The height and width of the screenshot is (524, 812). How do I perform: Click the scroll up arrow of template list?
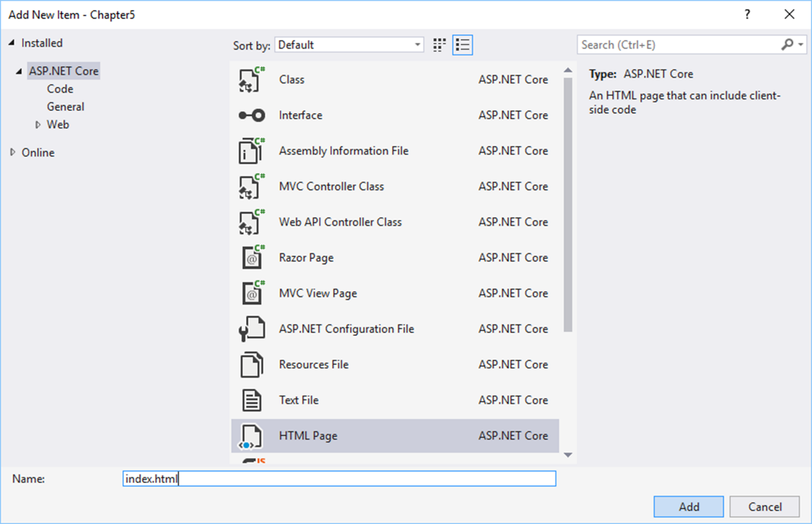[568, 71]
